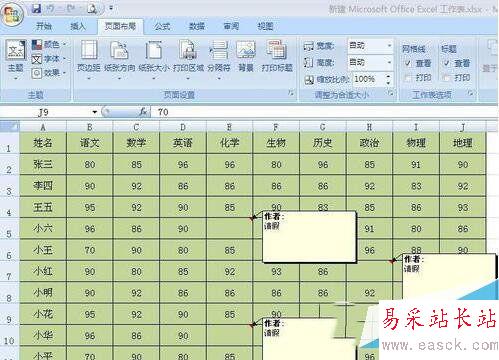The height and width of the screenshot is (360, 499).
Task: Toggle the 网格线 查看 checkbox
Action: tap(408, 63)
